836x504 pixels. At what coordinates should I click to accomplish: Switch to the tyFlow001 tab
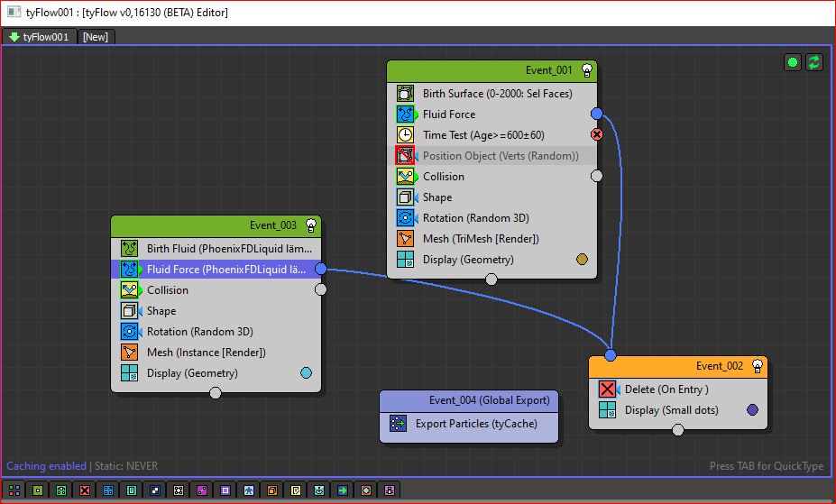(40, 37)
